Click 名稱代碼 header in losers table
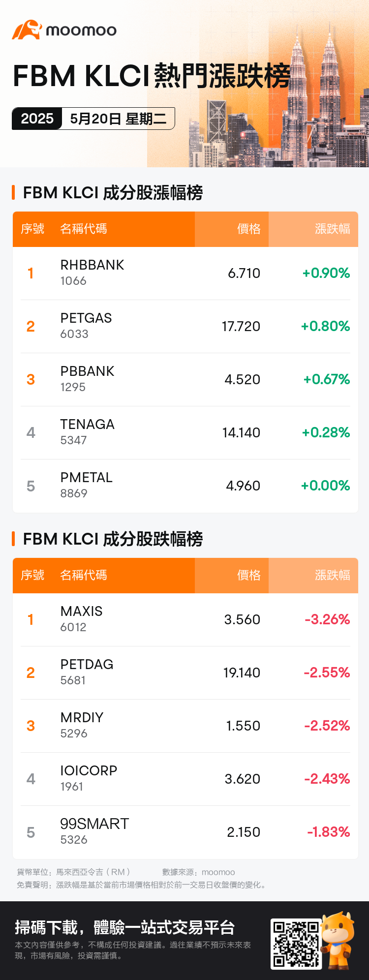369x980 pixels. (x=84, y=575)
